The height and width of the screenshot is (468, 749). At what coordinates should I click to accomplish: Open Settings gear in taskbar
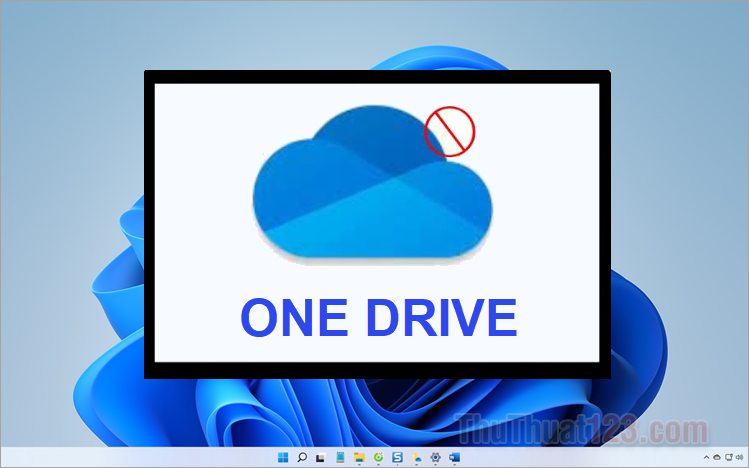click(436, 457)
